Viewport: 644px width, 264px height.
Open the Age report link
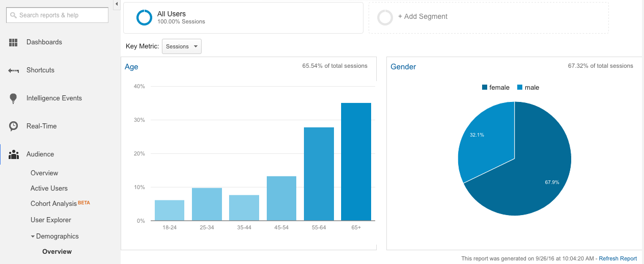tap(131, 67)
